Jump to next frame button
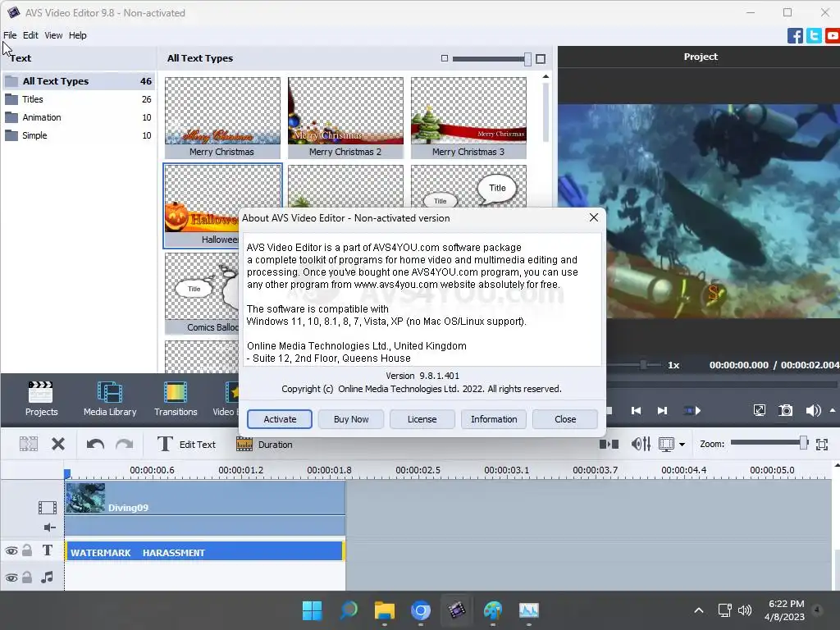840x630 pixels. click(x=662, y=410)
